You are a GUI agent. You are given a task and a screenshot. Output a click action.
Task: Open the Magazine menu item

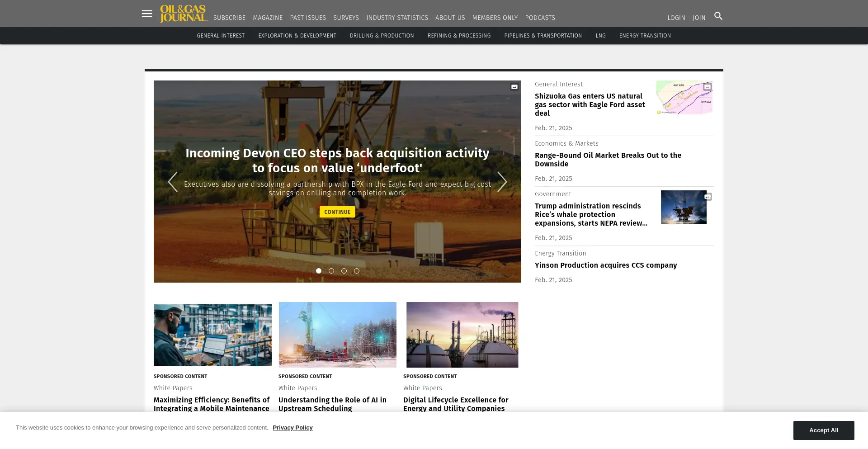pyautogui.click(x=268, y=18)
